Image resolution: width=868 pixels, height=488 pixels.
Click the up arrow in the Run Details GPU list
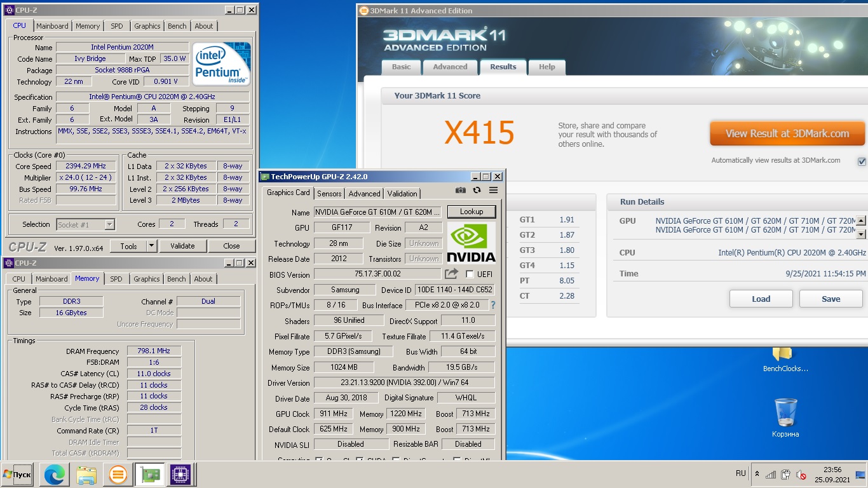pyautogui.click(x=861, y=220)
